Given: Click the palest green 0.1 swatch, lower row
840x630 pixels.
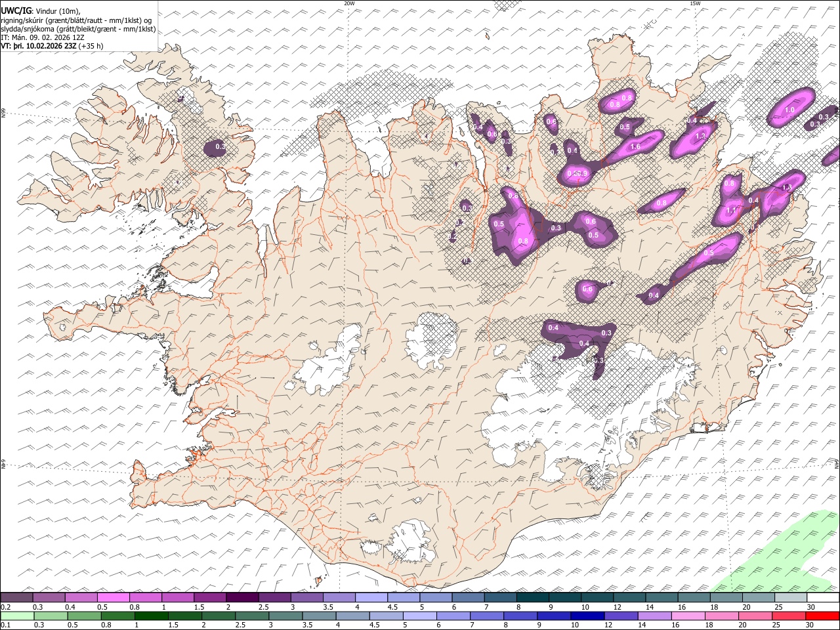Looking at the screenshot, I should 16,616.
